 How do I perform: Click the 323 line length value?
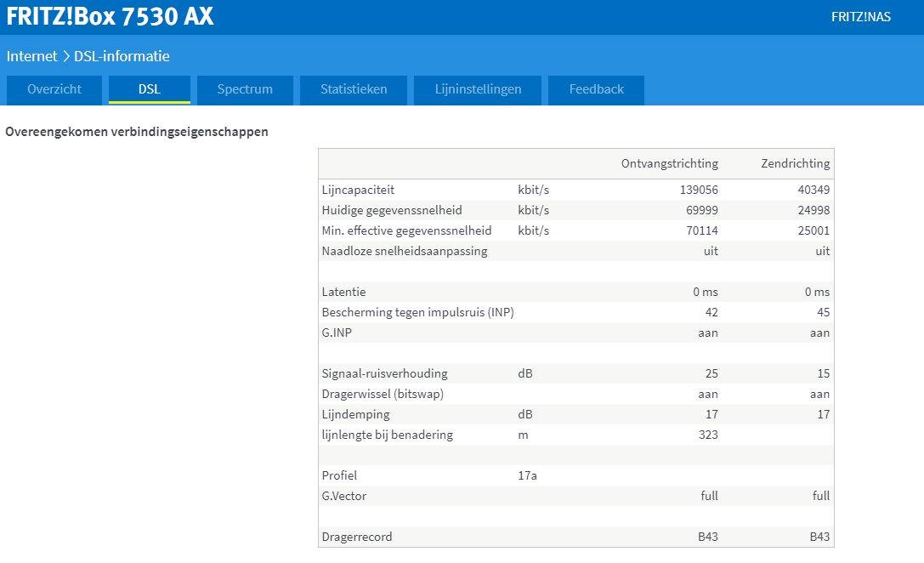pos(706,435)
